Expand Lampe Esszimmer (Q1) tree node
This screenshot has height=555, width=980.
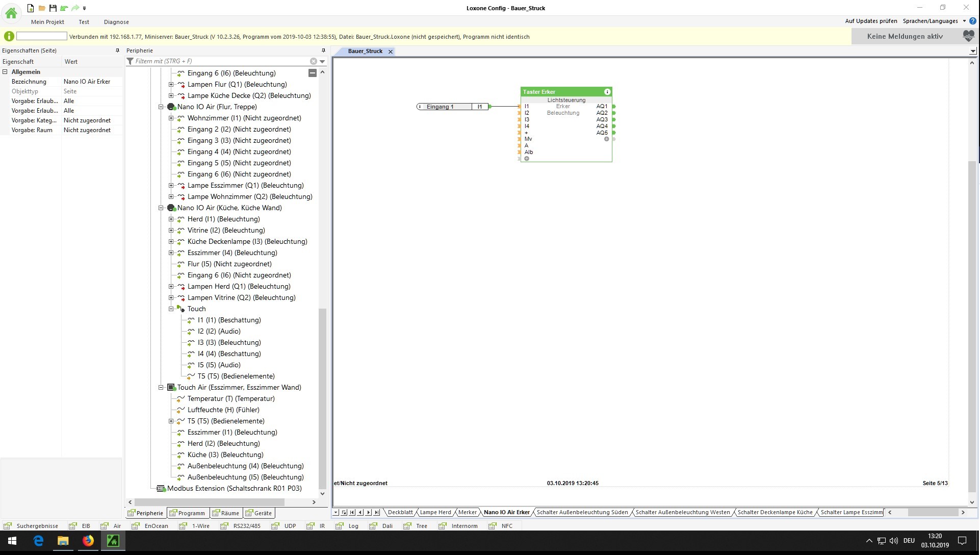click(x=171, y=185)
